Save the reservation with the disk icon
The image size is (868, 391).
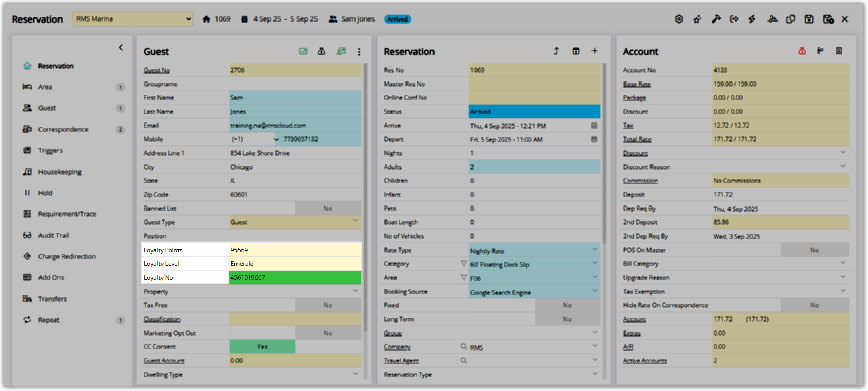809,19
